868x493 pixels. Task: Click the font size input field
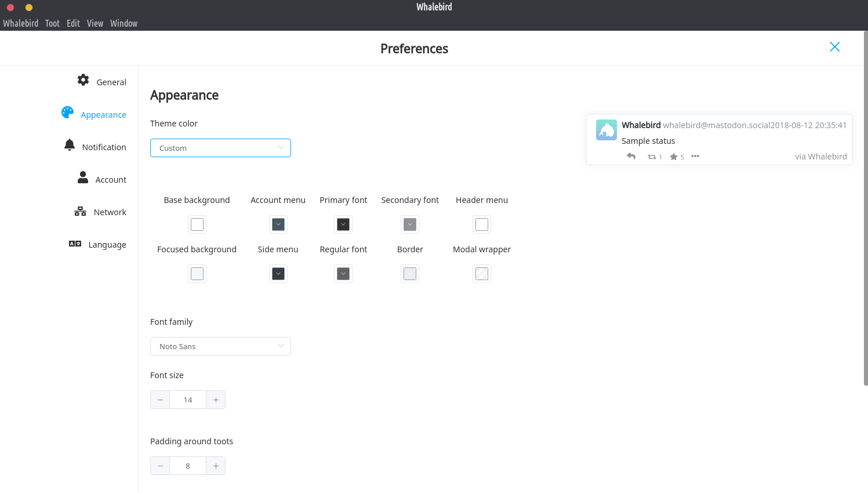(x=188, y=400)
